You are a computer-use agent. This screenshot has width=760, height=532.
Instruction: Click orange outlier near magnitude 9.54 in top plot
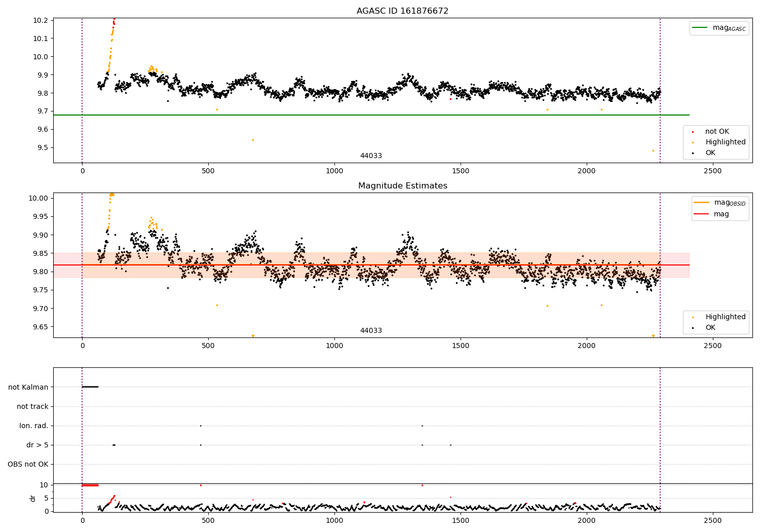(x=253, y=140)
